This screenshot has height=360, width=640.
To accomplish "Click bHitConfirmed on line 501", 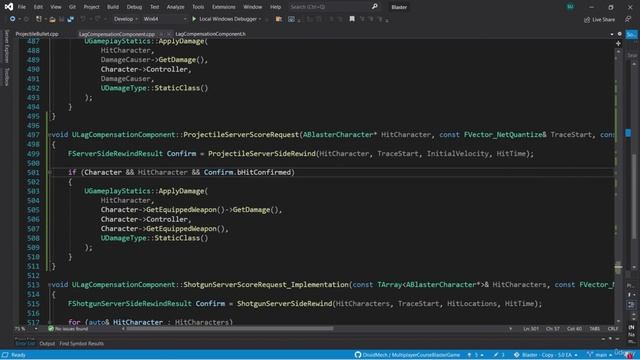I will (264, 172).
